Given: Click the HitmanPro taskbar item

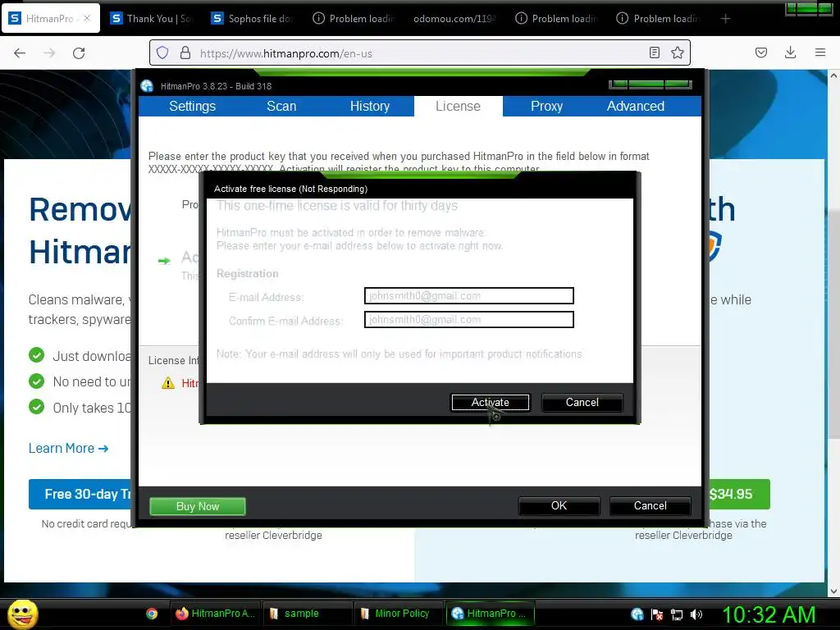Looking at the screenshot, I should coord(491,614).
